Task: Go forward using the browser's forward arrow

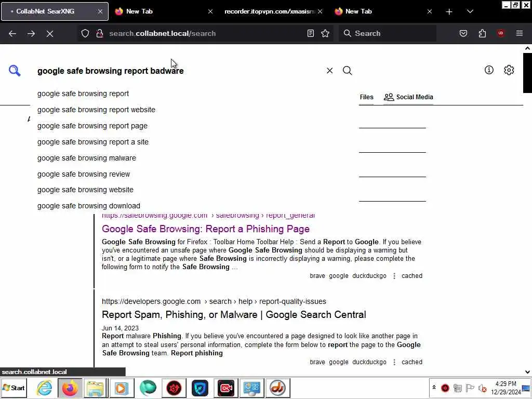Action: tap(31, 33)
